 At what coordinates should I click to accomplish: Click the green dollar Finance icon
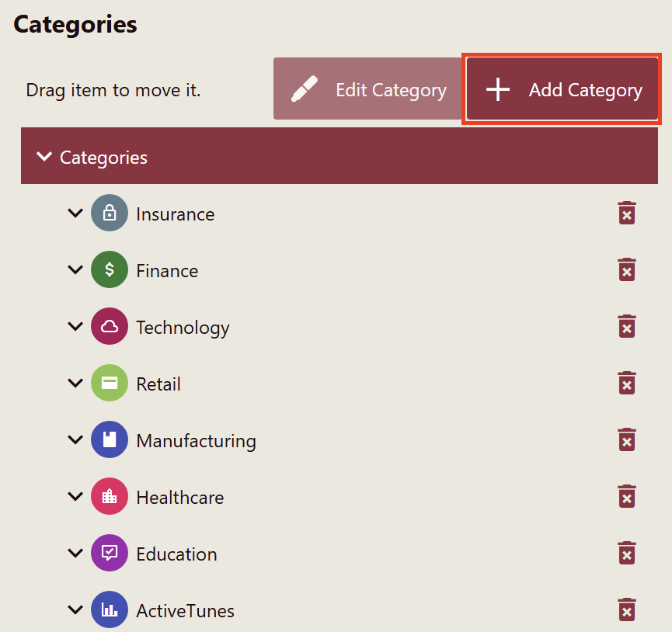click(x=110, y=270)
